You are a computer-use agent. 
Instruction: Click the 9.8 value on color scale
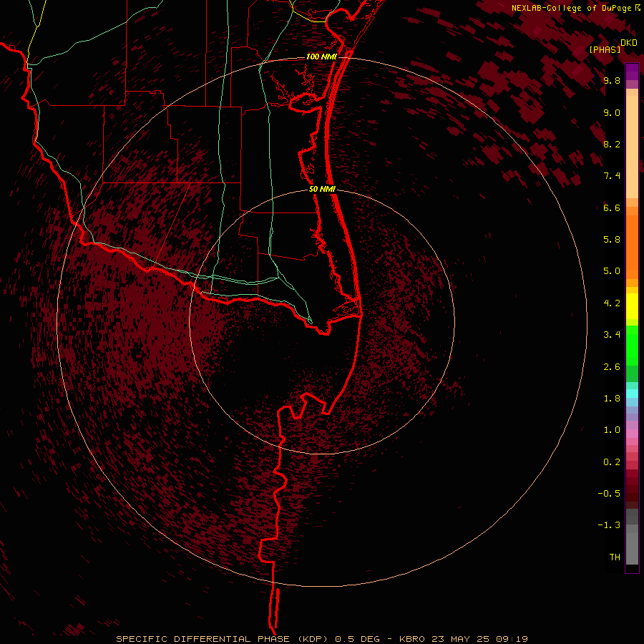tap(612, 80)
